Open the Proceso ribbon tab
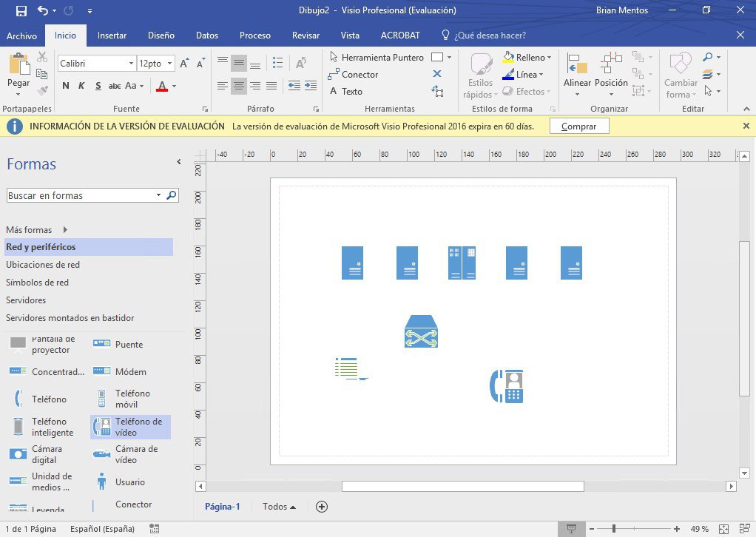The height and width of the screenshot is (537, 756). [255, 36]
